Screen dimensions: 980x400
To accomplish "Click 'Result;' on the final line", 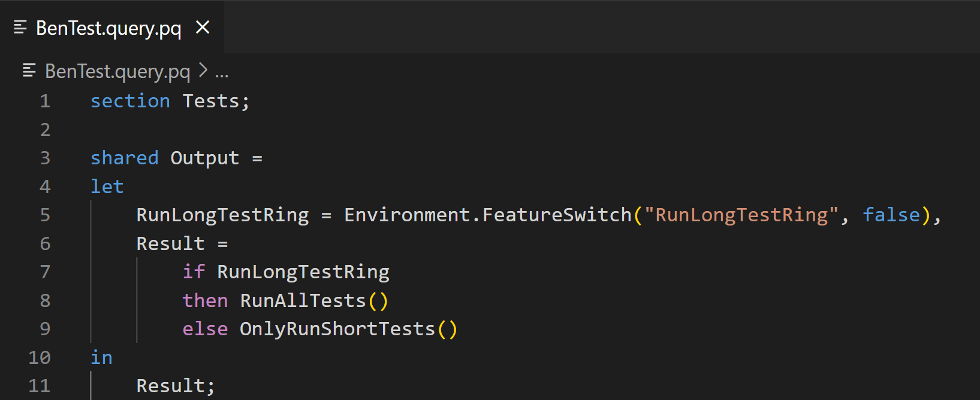I will [174, 386].
